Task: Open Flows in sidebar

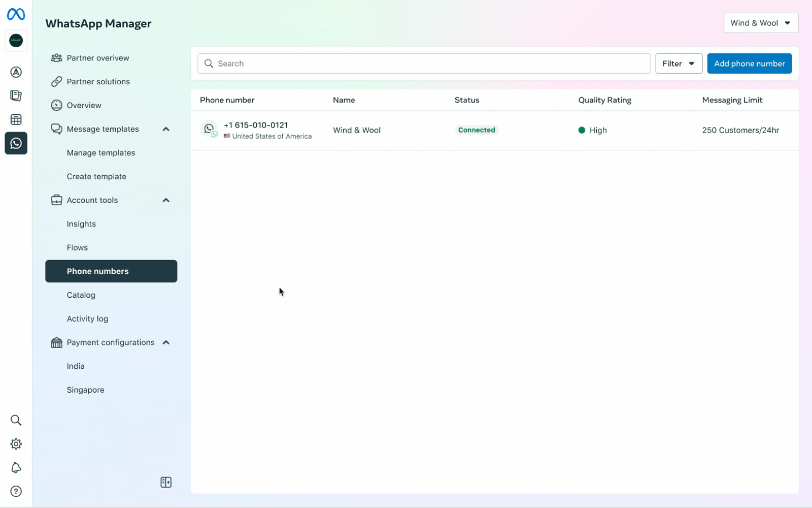Action: click(x=77, y=248)
